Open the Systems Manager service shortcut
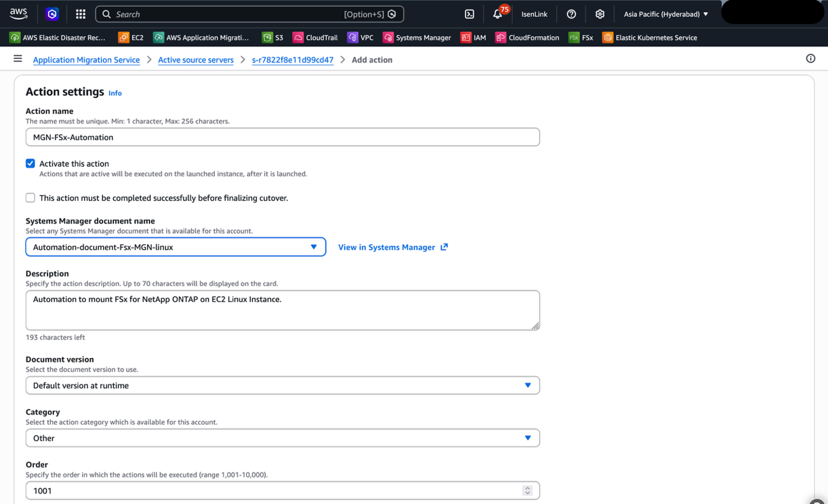 pyautogui.click(x=417, y=37)
